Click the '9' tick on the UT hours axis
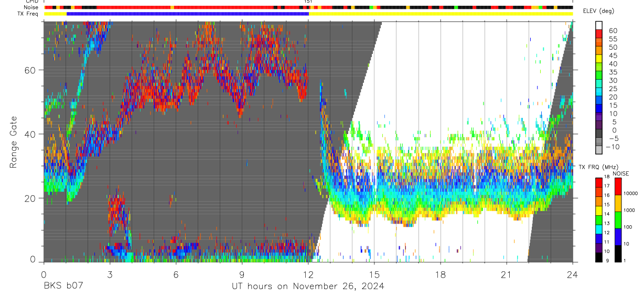Image resolution: width=644 pixels, height=297 pixels. (242, 274)
